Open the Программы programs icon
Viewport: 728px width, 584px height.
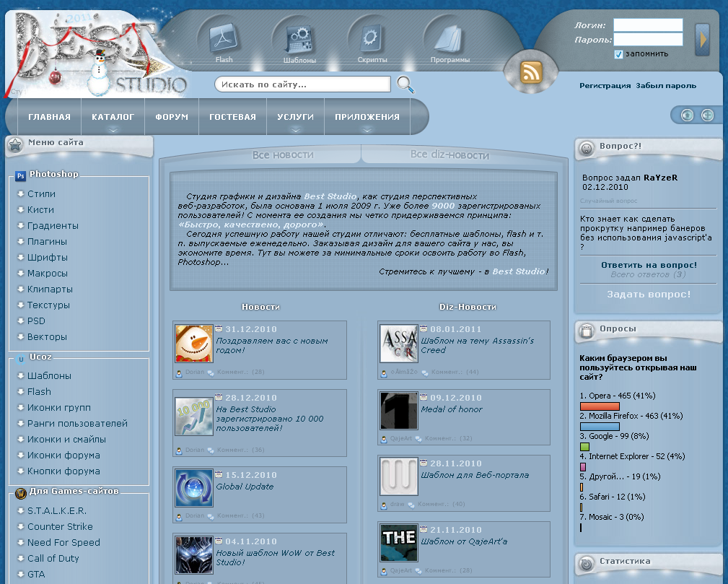pos(449,38)
